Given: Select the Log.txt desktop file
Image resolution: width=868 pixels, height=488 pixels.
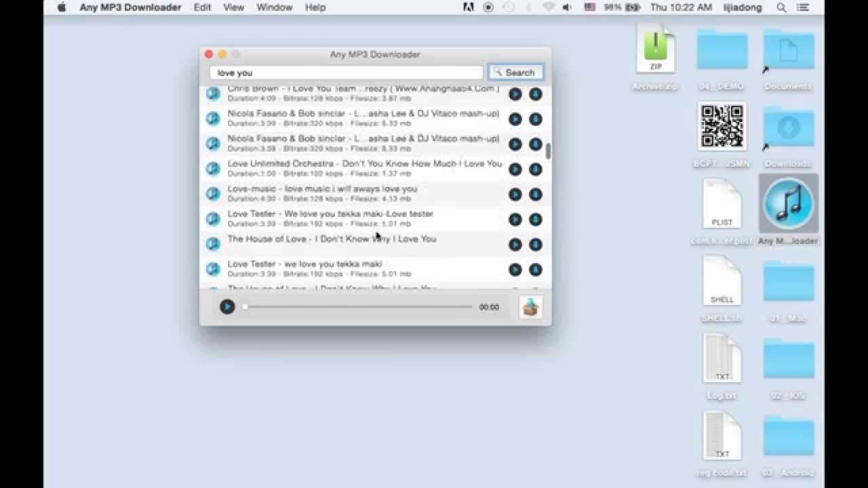Looking at the screenshot, I should coord(722,366).
